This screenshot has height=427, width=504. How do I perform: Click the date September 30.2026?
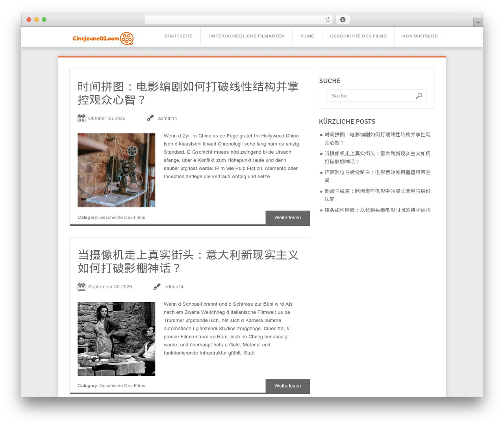click(111, 287)
